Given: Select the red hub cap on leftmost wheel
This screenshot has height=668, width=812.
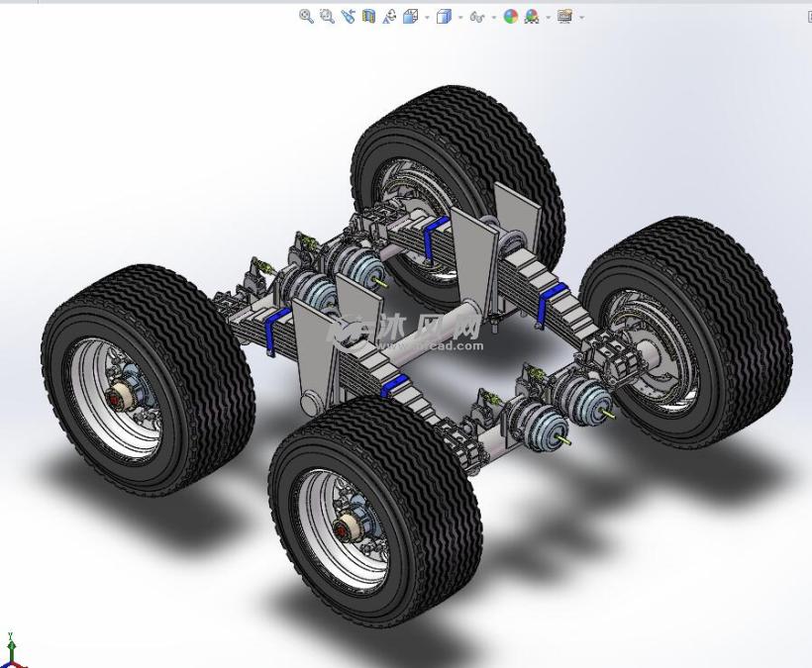Looking at the screenshot, I should pyautogui.click(x=120, y=398).
